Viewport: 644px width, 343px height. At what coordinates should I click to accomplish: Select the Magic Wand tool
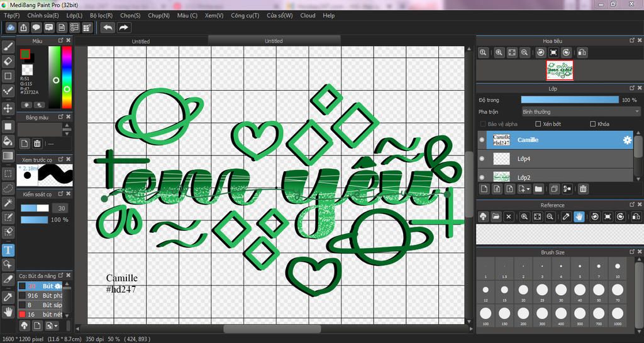8,202
